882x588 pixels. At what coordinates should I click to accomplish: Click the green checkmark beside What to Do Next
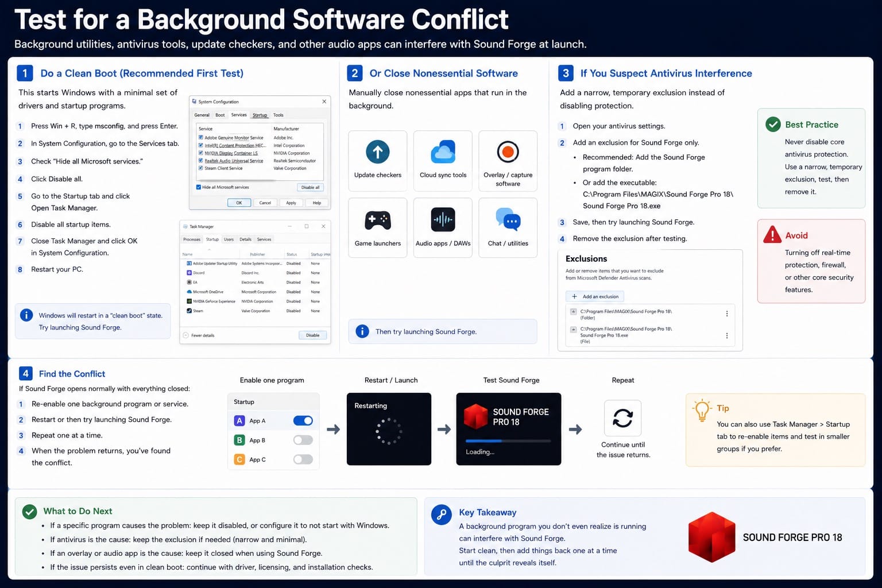pos(29,511)
